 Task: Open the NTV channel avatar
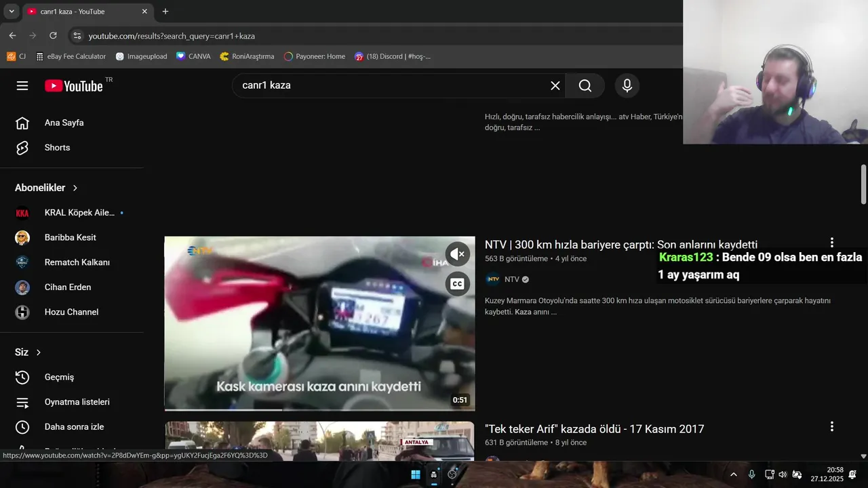tap(493, 279)
